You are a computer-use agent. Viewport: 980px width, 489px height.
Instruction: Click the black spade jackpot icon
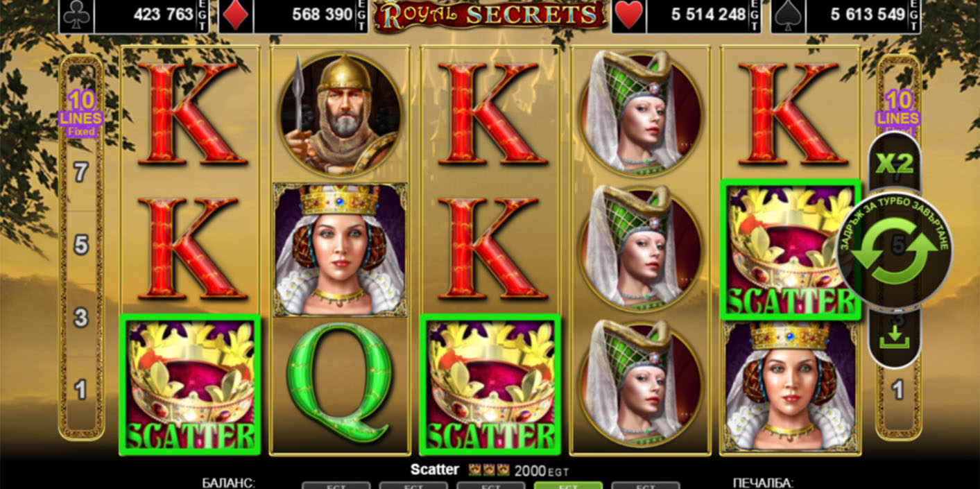(x=791, y=15)
